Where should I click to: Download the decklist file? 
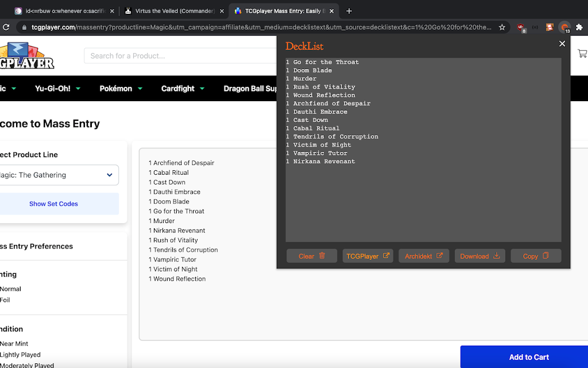pos(479,256)
